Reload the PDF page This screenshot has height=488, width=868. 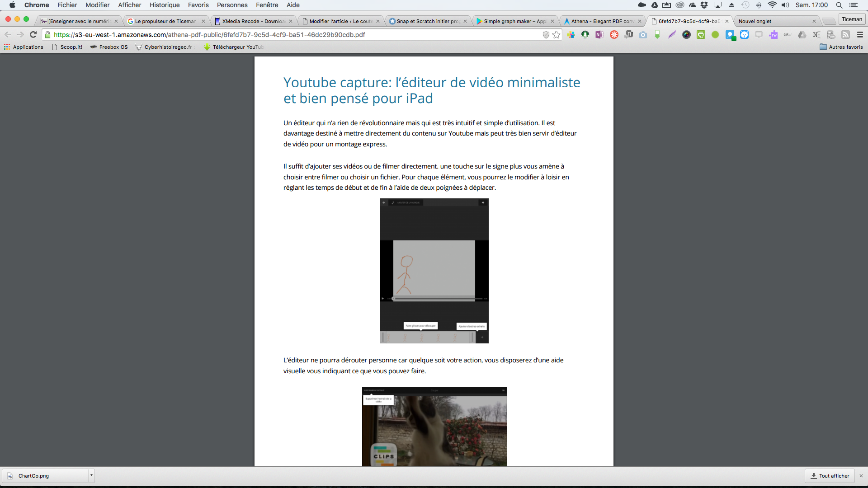(33, 35)
